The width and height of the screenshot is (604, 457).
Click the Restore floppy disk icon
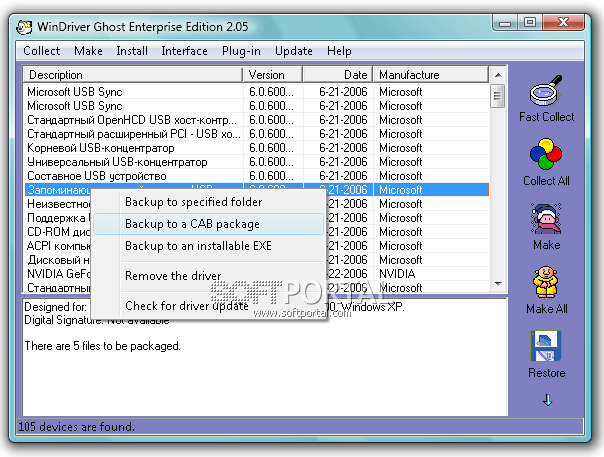546,346
